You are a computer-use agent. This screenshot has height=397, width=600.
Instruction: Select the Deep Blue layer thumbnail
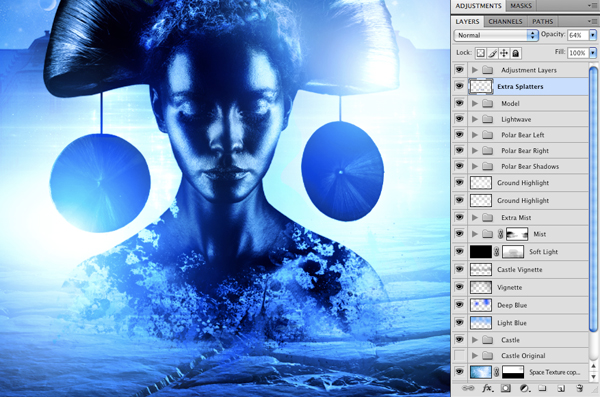(x=481, y=305)
